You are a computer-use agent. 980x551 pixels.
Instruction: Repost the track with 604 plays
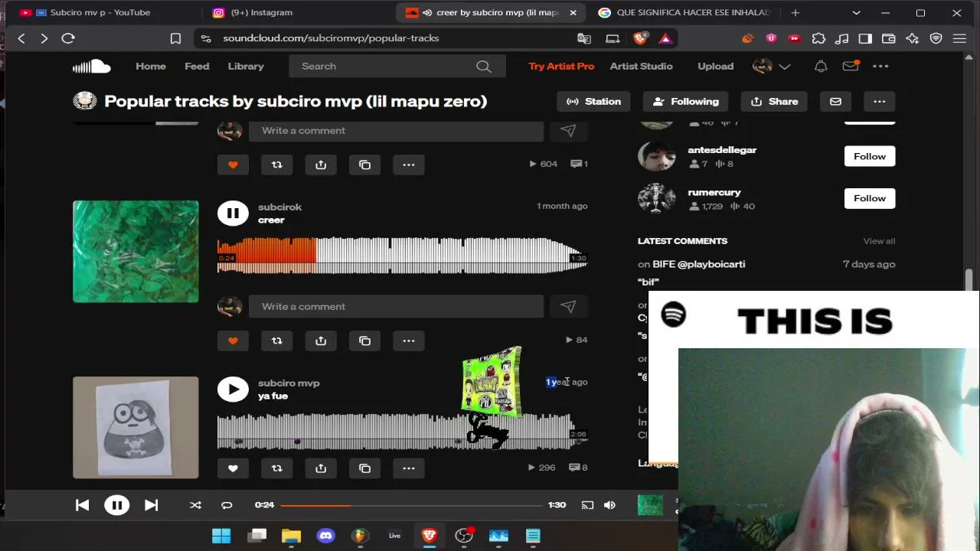coord(277,165)
